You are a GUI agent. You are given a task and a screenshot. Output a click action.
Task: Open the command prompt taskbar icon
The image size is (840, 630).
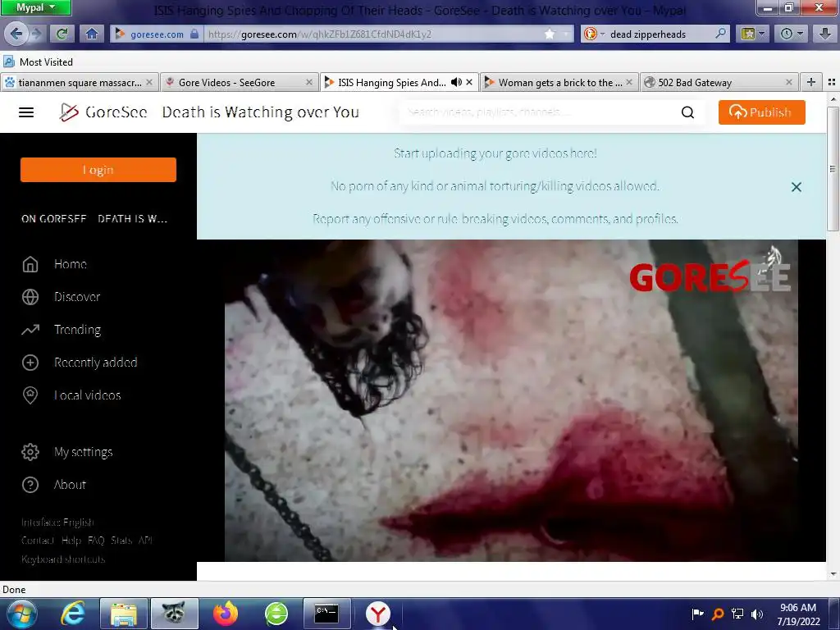[326, 614]
